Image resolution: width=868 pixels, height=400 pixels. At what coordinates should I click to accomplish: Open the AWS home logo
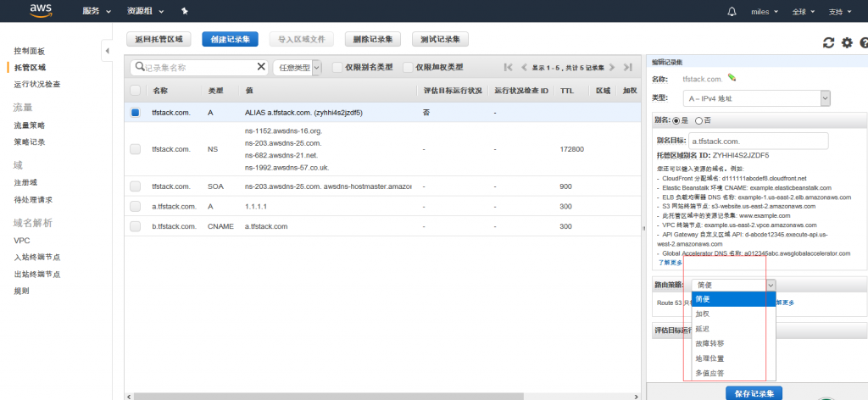[x=41, y=10]
